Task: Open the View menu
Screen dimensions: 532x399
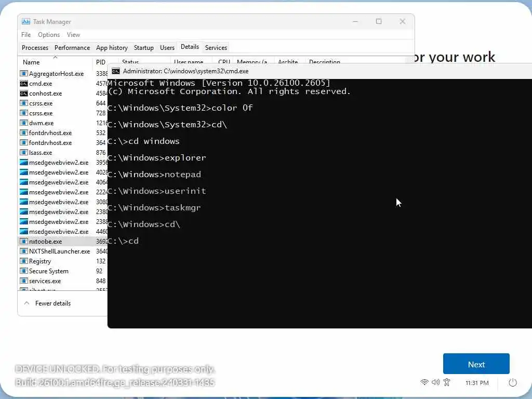Action: click(x=73, y=35)
